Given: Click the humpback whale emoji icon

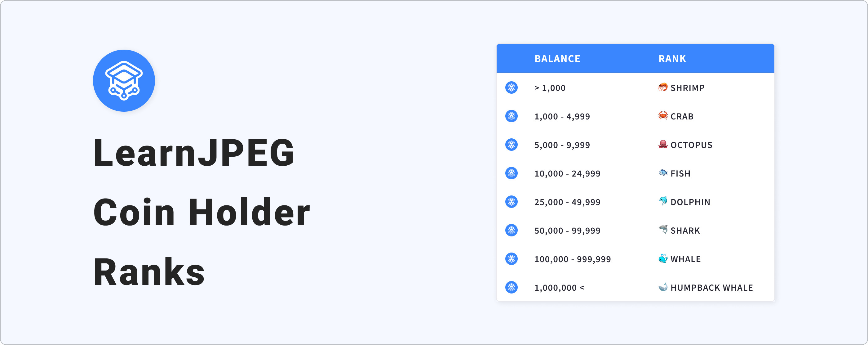Looking at the screenshot, I should click(663, 287).
